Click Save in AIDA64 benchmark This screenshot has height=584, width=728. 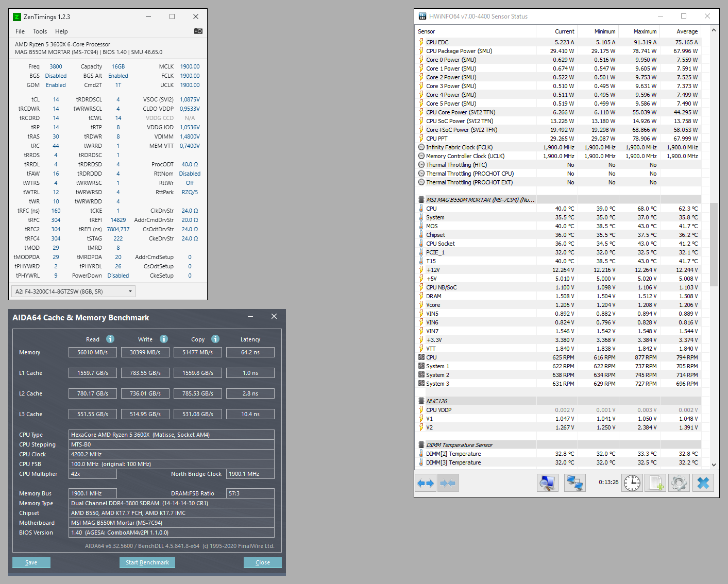tap(31, 562)
